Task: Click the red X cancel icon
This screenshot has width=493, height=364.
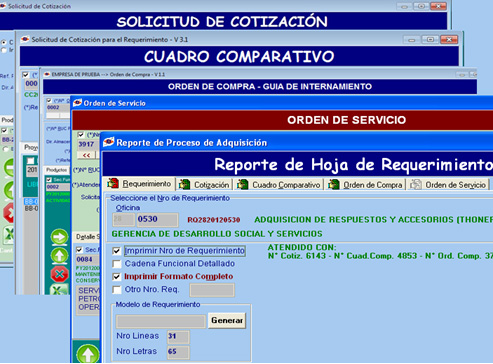Action: (59, 274)
